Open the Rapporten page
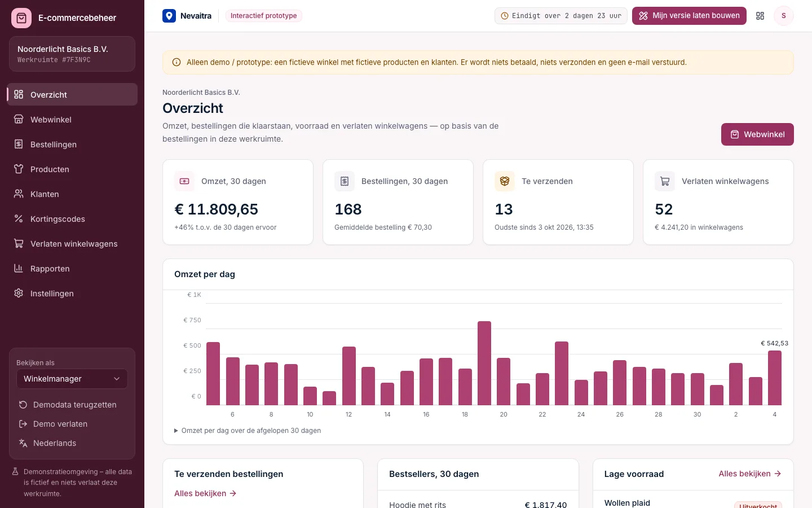The image size is (812, 508). [x=72, y=268]
